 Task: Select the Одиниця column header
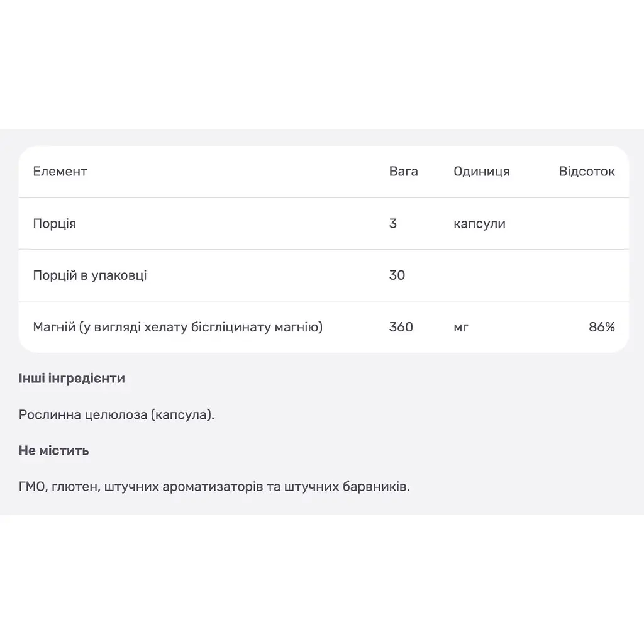(x=481, y=172)
